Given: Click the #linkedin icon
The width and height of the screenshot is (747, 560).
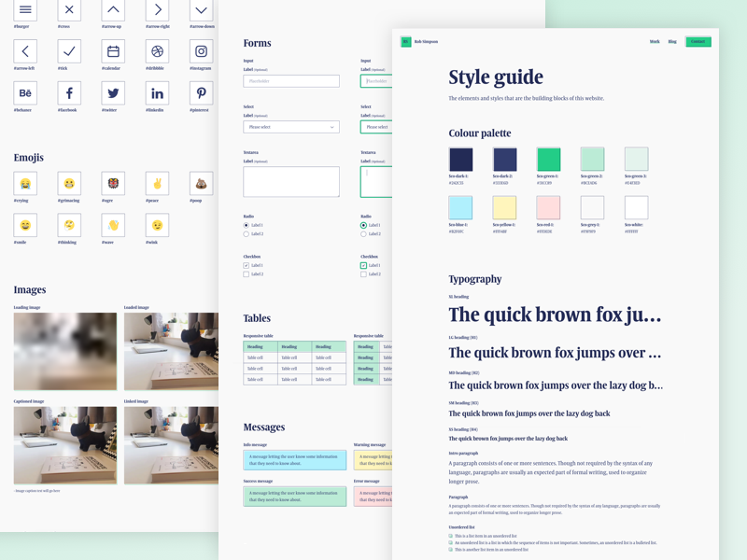Looking at the screenshot, I should [157, 93].
